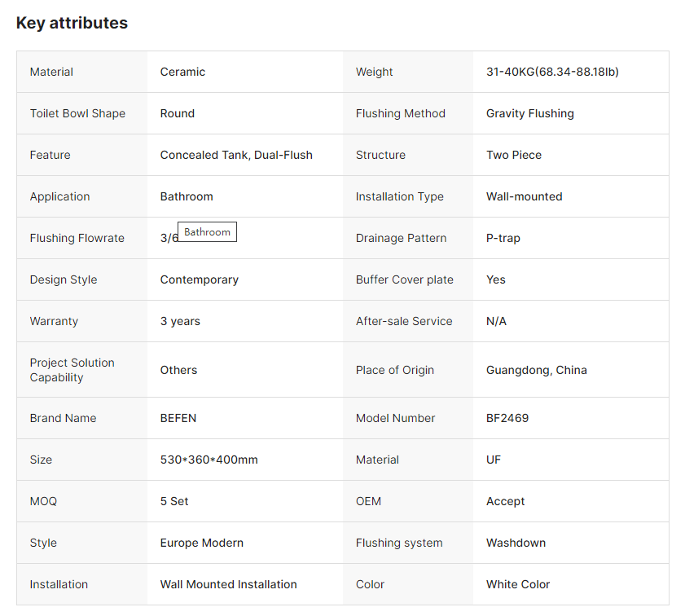This screenshot has height=616, width=685.
Task: Select the Weight 31-40KG value
Action: coord(552,72)
